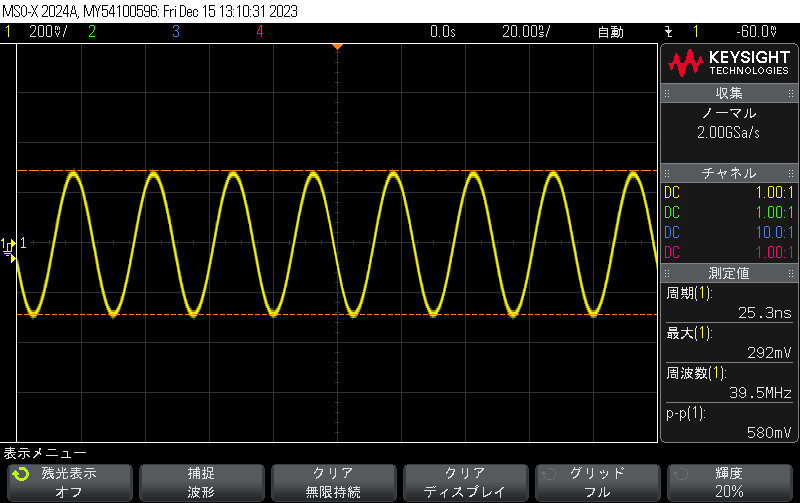Toggle the blue channel 3 indicator
The height and width of the screenshot is (503, 800).
[x=176, y=32]
